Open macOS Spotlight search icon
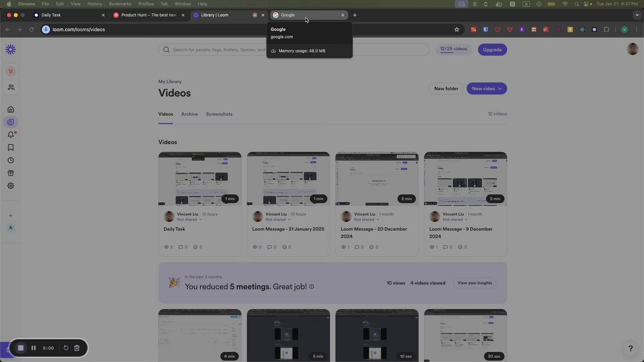 click(577, 4)
